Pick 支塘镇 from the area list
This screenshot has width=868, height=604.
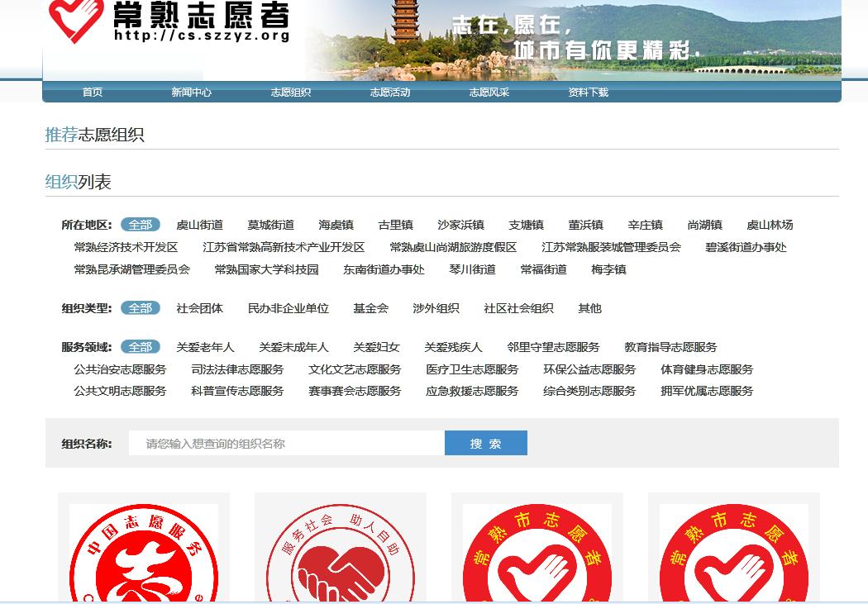526,225
